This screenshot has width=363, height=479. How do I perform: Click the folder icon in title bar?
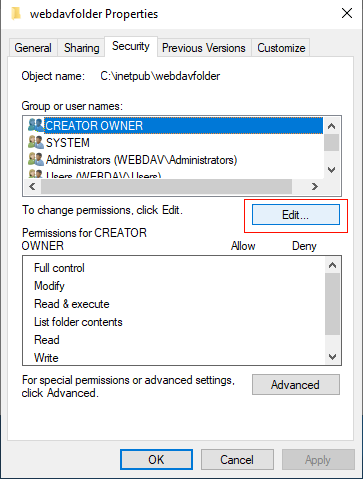click(x=16, y=14)
